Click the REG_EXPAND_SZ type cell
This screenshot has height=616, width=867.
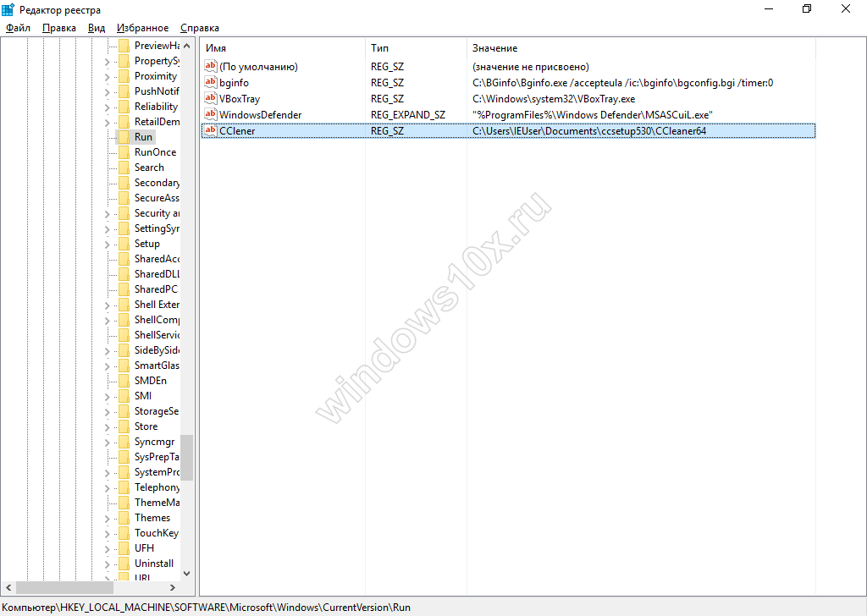point(407,115)
